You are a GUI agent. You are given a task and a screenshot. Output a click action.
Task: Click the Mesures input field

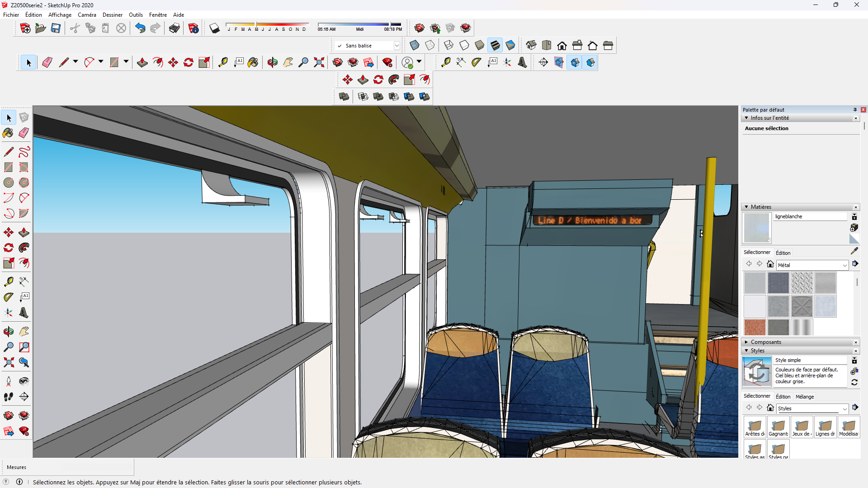(x=97, y=467)
